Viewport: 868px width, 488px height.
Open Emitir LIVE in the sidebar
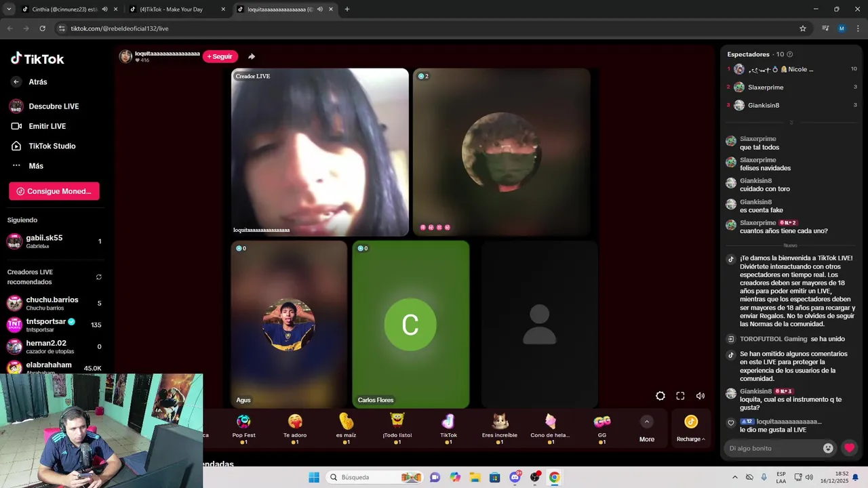click(39, 126)
